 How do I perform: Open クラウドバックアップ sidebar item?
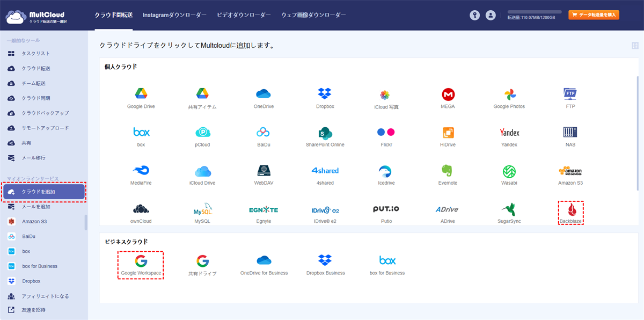[44, 113]
